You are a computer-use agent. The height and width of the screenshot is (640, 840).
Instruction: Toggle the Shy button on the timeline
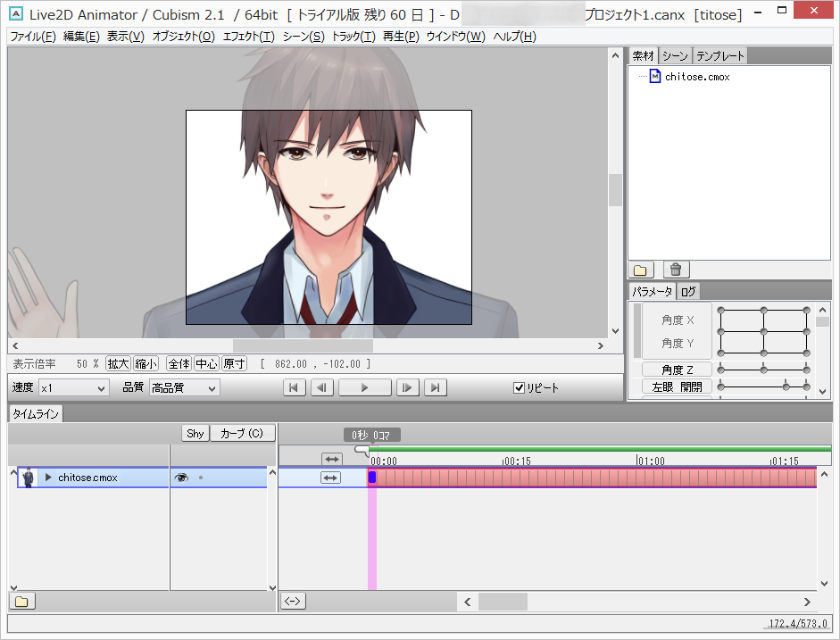point(195,433)
